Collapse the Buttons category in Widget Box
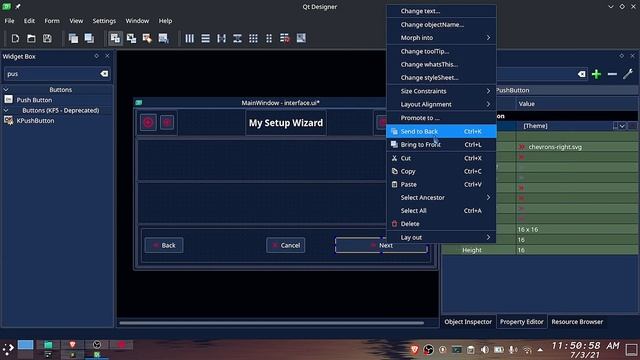 6,89
